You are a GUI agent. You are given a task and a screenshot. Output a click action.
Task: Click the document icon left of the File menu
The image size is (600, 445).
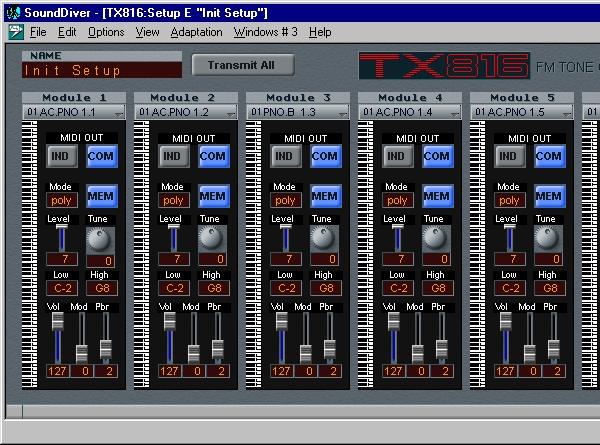pos(16,32)
